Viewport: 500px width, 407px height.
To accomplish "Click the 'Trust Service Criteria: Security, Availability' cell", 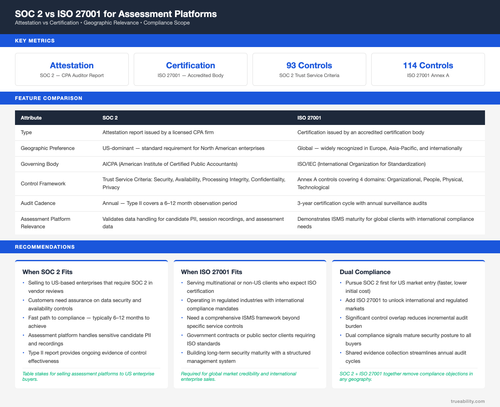I will point(194,183).
